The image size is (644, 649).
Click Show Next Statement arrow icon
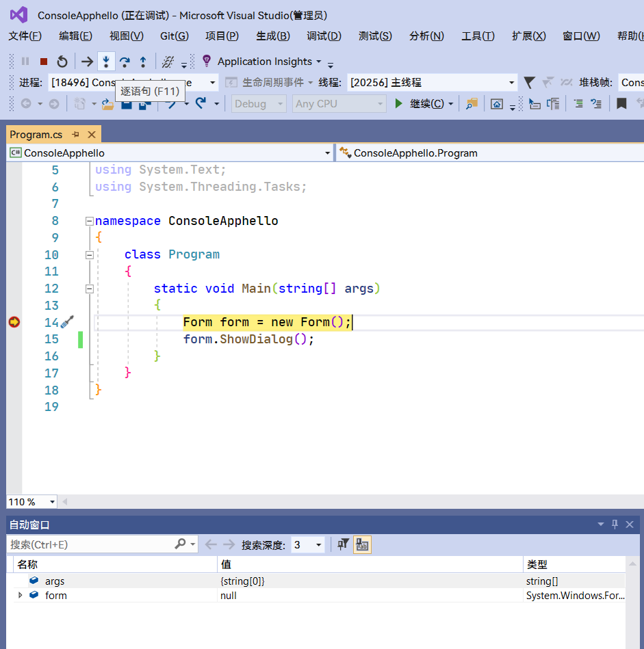click(87, 62)
